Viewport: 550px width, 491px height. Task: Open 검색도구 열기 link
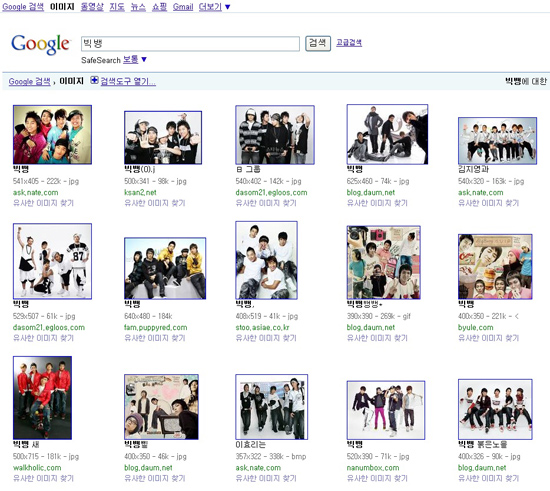click(x=128, y=81)
